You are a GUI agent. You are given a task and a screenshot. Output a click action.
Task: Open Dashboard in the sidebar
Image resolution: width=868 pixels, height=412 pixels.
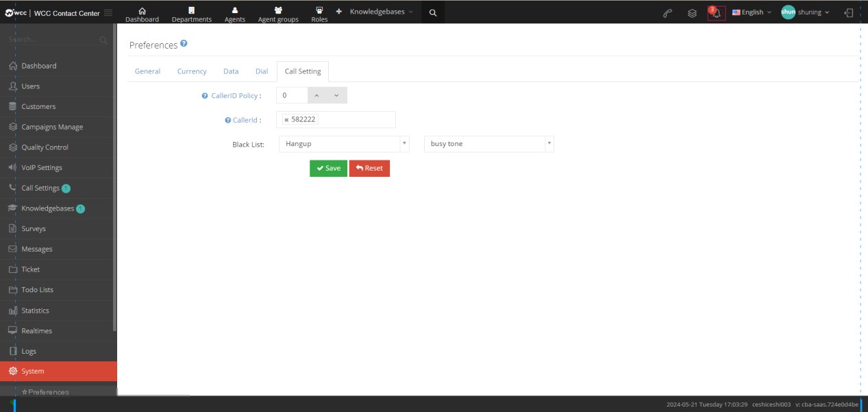(x=58, y=66)
